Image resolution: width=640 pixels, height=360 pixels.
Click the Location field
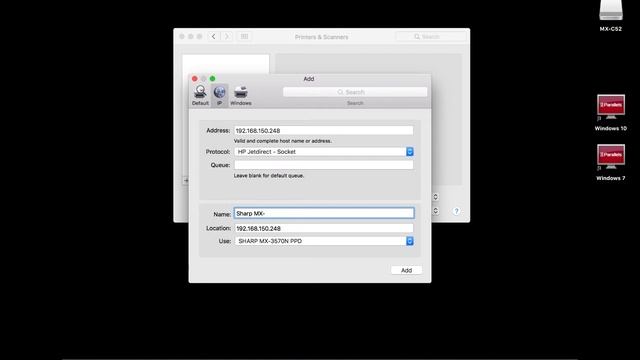(x=324, y=228)
